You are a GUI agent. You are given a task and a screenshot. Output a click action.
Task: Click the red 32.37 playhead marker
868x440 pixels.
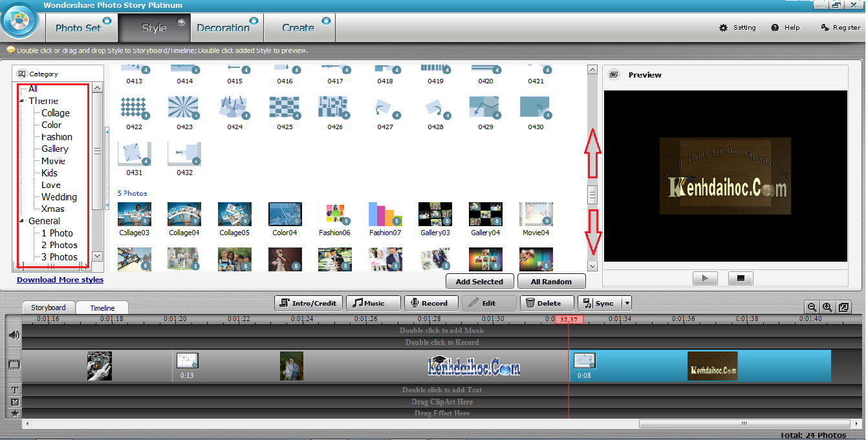click(569, 319)
